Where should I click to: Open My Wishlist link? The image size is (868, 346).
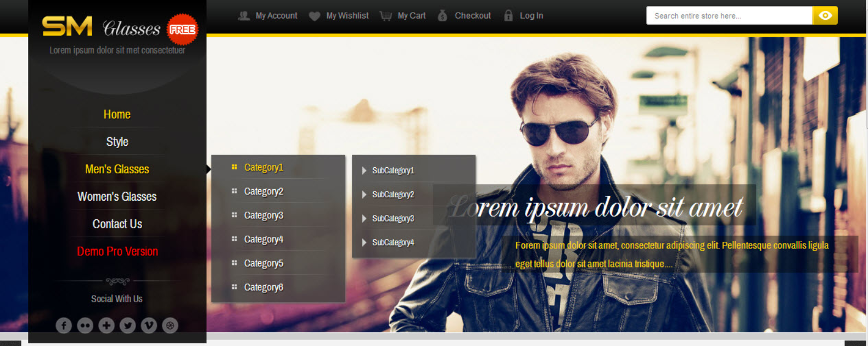click(x=347, y=16)
